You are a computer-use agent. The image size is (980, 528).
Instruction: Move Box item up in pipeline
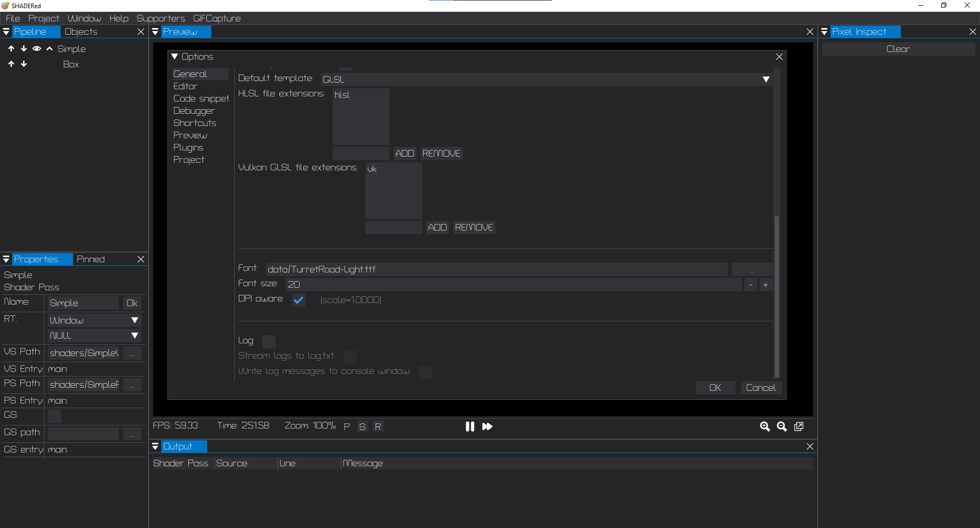(11, 64)
